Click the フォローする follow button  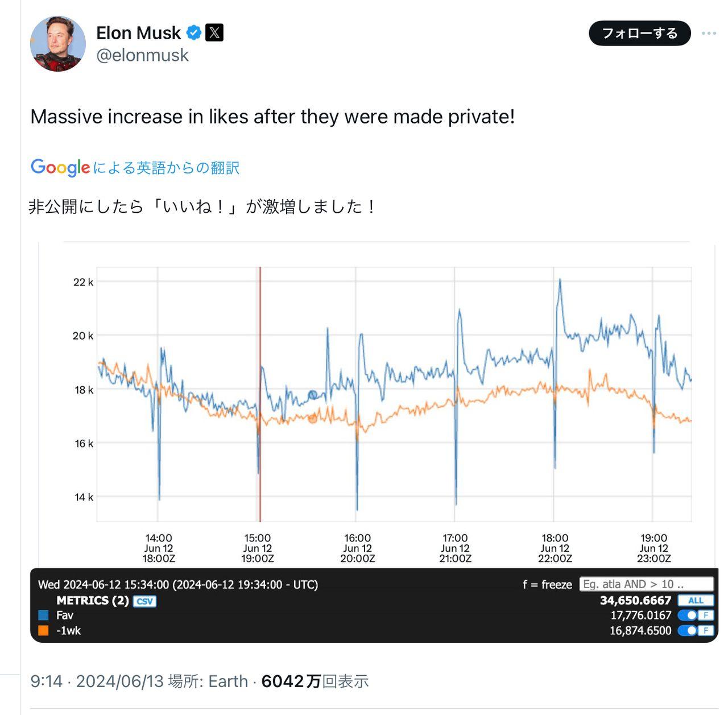[x=639, y=34]
